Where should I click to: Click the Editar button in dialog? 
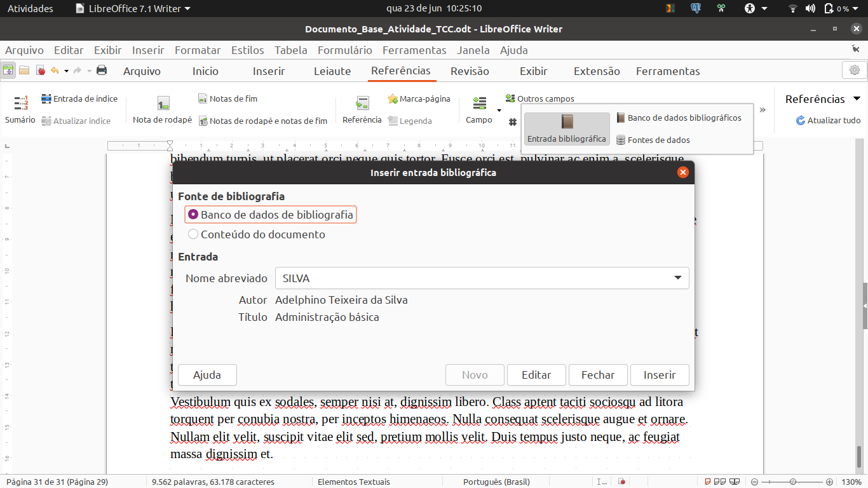pos(536,375)
